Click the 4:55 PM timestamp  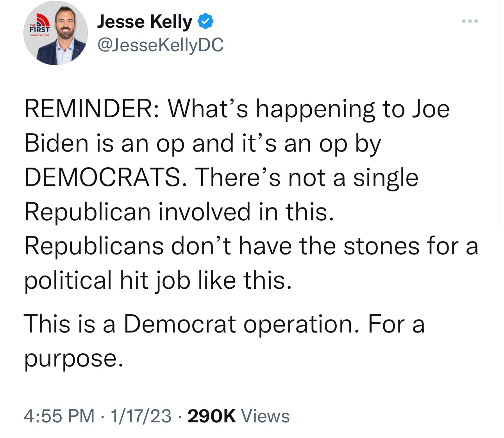coord(59,416)
